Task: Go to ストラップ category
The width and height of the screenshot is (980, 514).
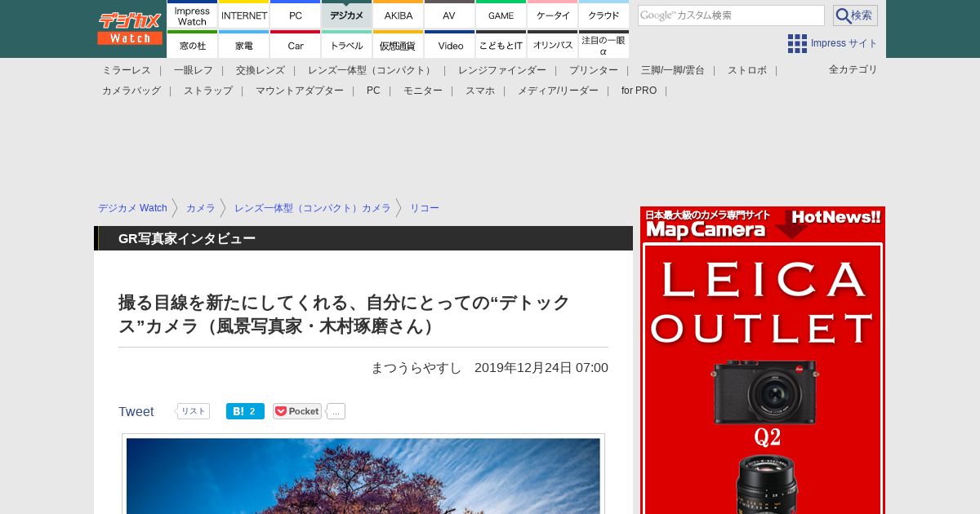Action: tap(208, 91)
